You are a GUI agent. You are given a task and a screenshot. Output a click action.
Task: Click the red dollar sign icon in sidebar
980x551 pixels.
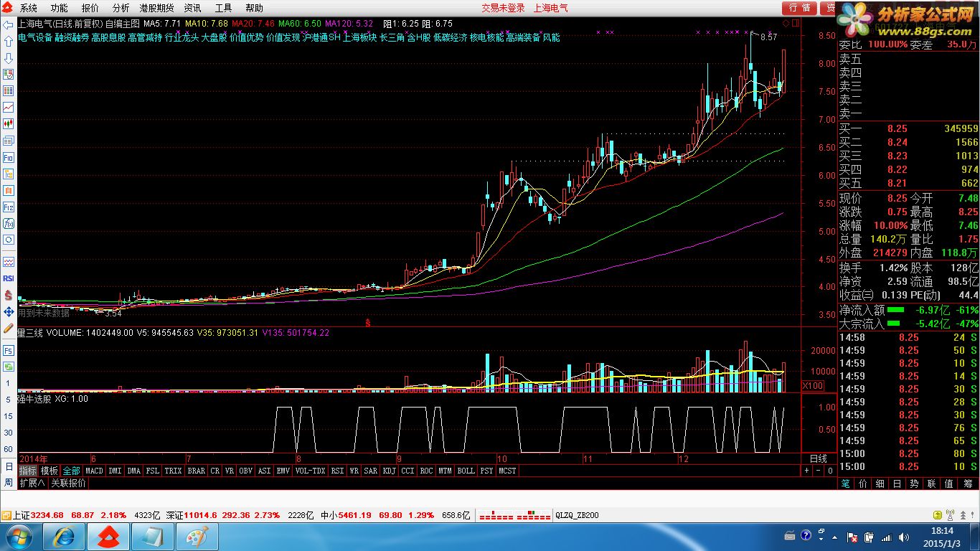pyautogui.click(x=9, y=295)
